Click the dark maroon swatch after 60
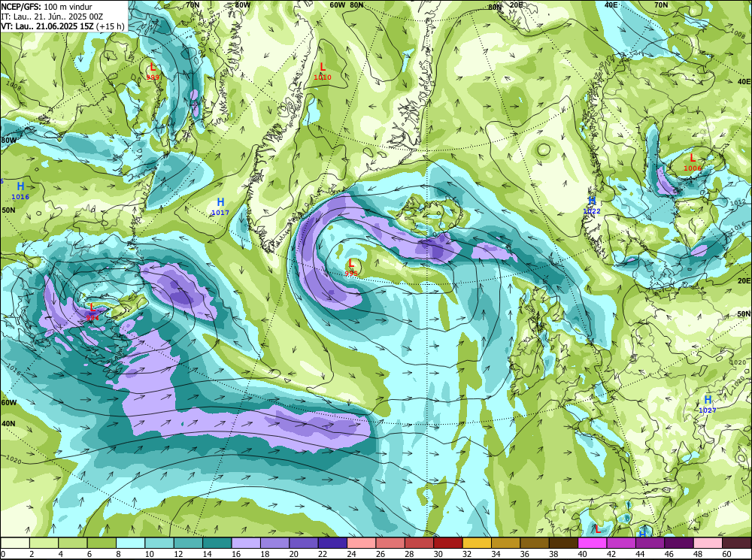 [737, 543]
